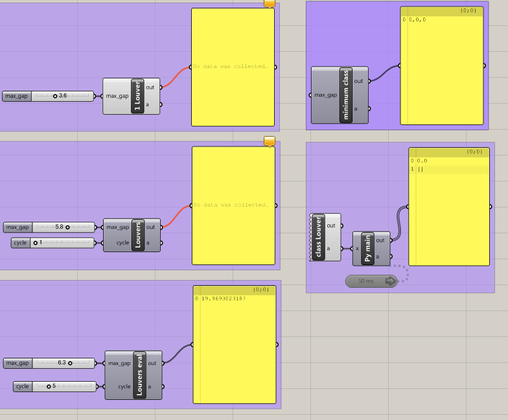Select the 'minimum class' component name bar
The width and height of the screenshot is (508, 420).
345,95
